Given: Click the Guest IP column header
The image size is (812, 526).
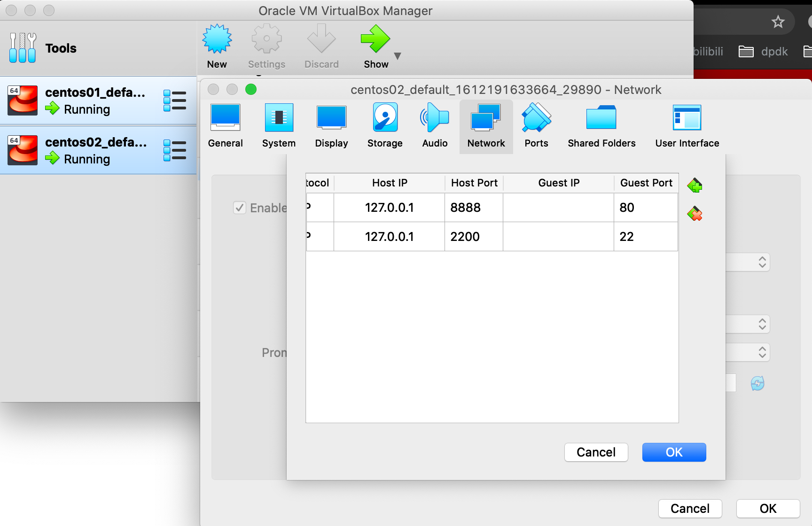Looking at the screenshot, I should (x=559, y=183).
